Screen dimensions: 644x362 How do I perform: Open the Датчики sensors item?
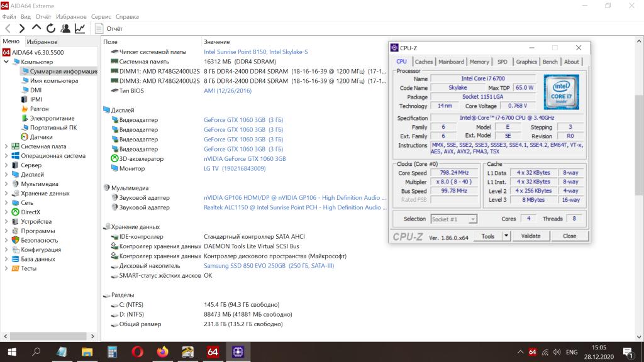pos(41,136)
